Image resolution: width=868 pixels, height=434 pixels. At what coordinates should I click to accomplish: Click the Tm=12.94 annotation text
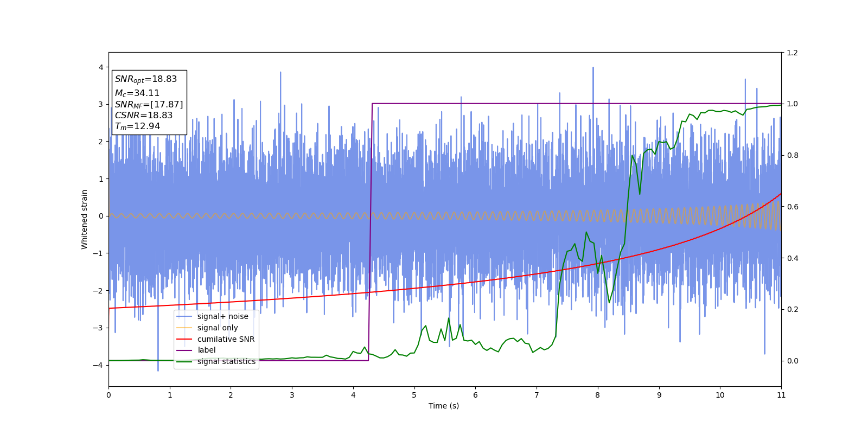click(x=137, y=126)
